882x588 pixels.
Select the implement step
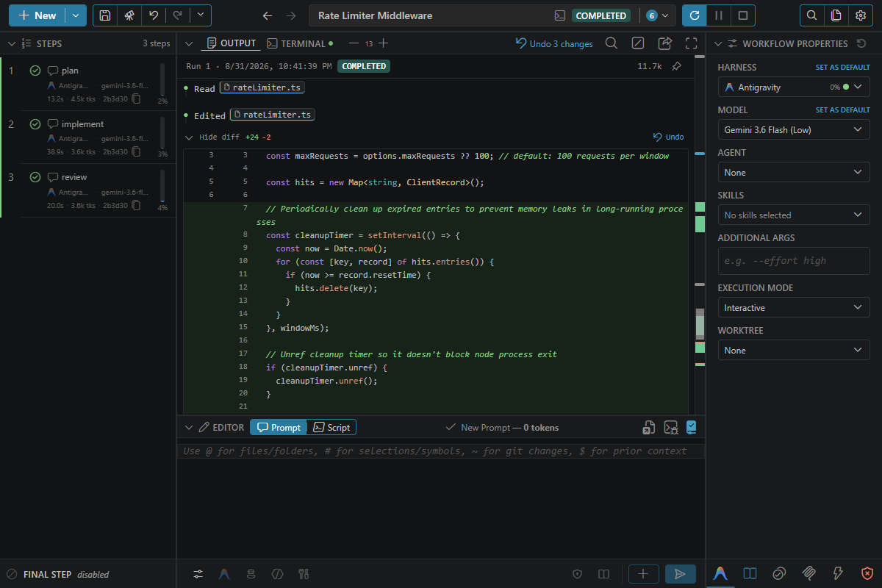coord(88,137)
